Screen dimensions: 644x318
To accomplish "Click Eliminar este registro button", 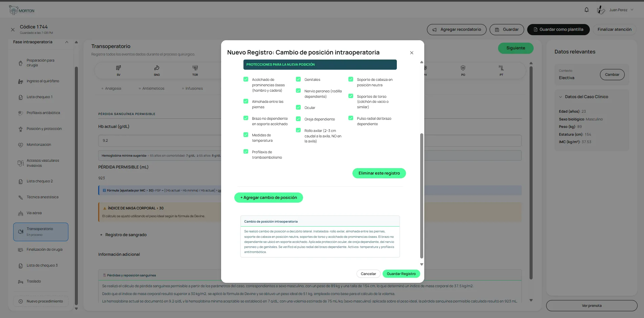I will point(379,173).
